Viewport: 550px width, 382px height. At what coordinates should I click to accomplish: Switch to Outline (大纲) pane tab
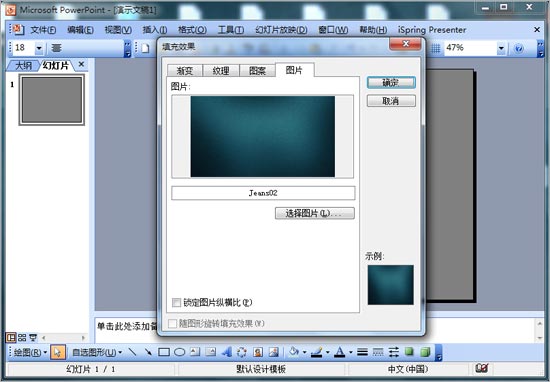pos(24,65)
